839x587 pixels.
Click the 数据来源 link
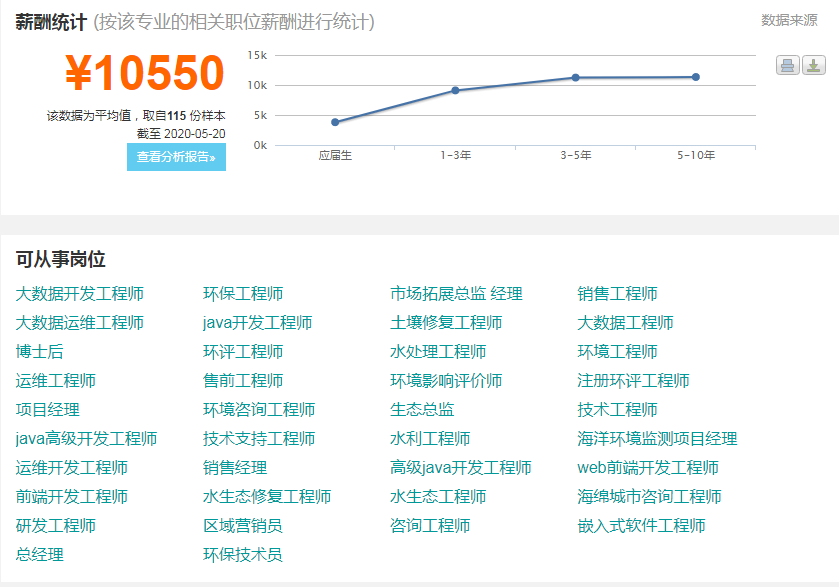[x=789, y=20]
